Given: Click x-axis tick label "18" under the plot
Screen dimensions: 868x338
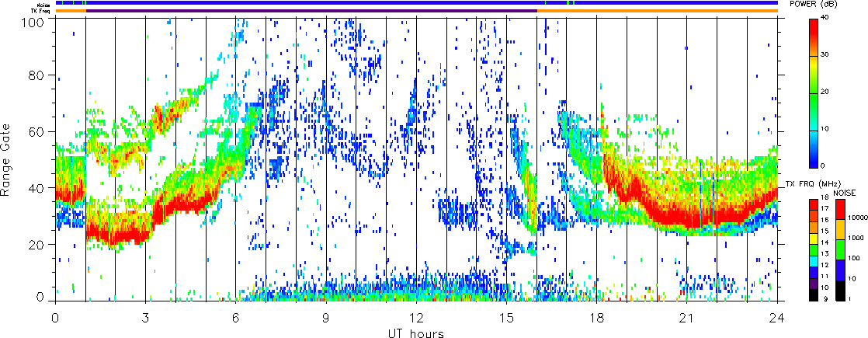Looking at the screenshot, I should pyautogui.click(x=597, y=317).
